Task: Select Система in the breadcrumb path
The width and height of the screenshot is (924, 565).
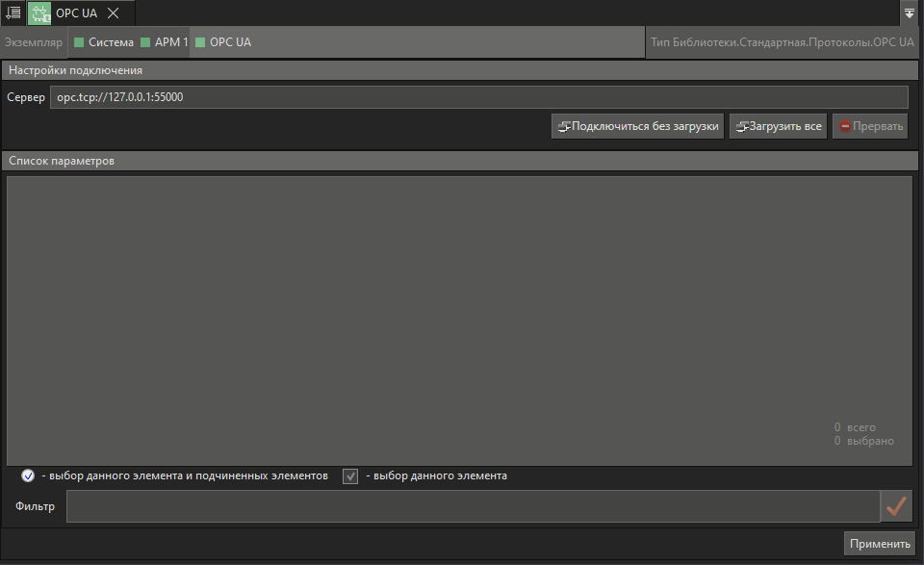Action: pos(111,42)
